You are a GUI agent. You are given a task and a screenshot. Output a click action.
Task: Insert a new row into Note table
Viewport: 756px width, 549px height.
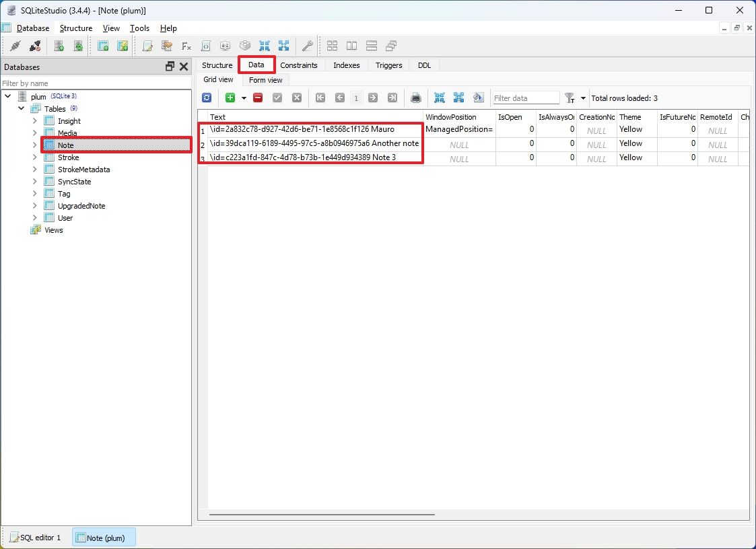(x=232, y=98)
